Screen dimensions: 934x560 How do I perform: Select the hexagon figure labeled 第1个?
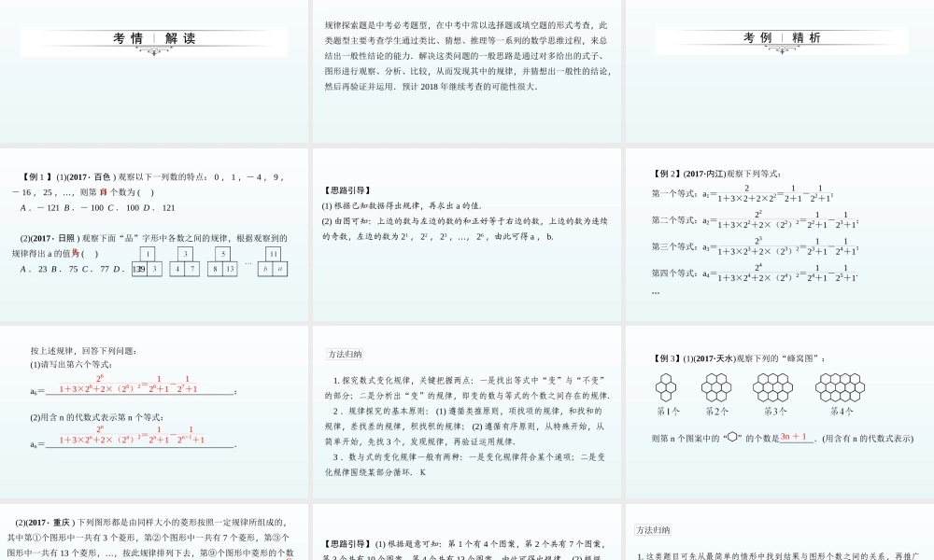coord(665,385)
